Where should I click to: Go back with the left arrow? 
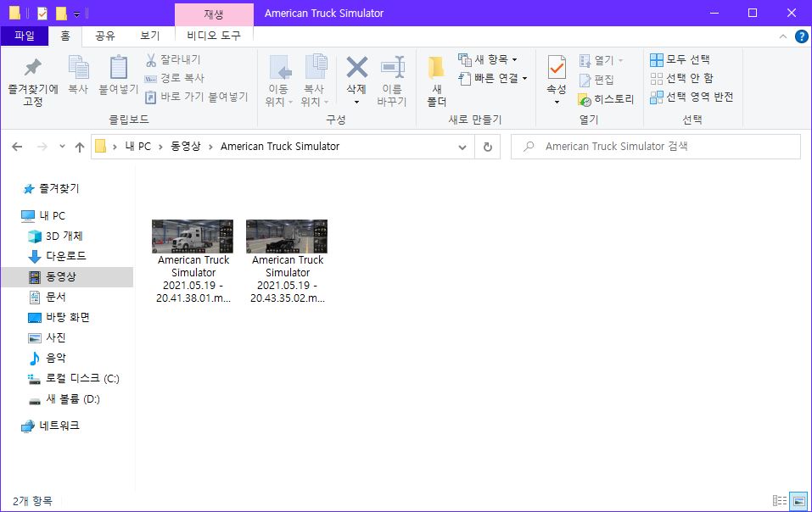tap(17, 147)
